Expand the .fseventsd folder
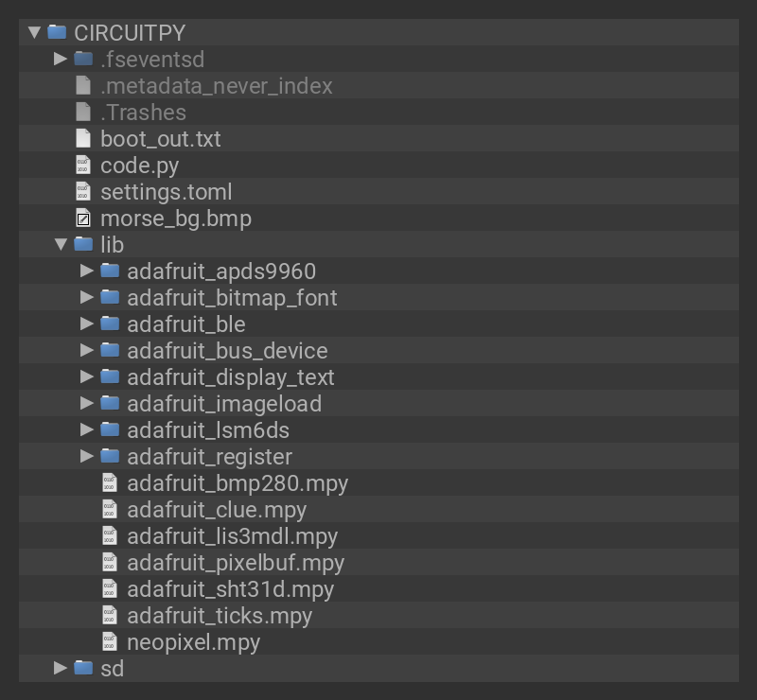757x700 pixels. 61,59
